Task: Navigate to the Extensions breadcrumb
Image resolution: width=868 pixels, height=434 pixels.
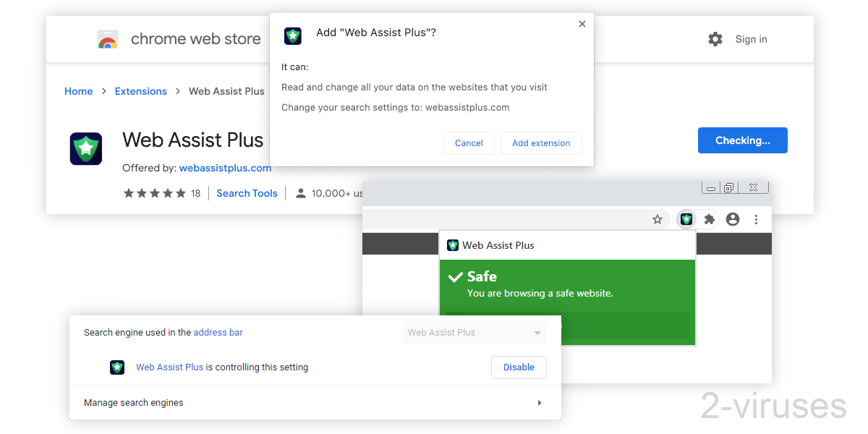Action: point(140,91)
